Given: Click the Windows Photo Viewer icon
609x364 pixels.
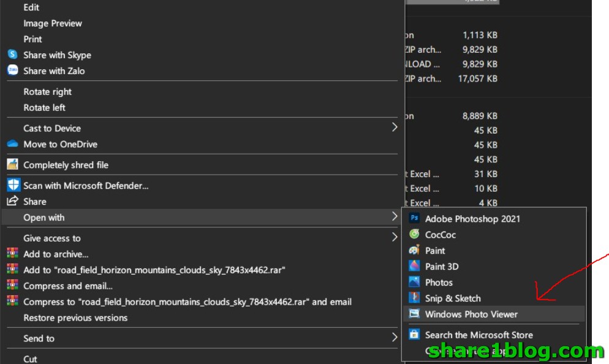Looking at the screenshot, I should [414, 314].
